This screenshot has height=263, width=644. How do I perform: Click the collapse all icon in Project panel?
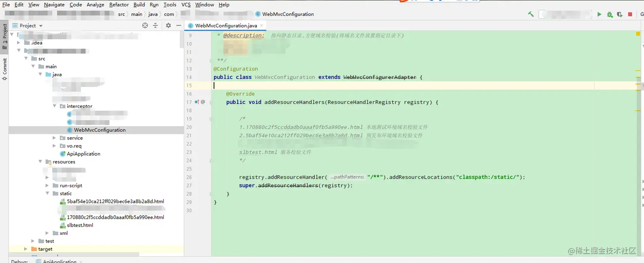point(155,26)
